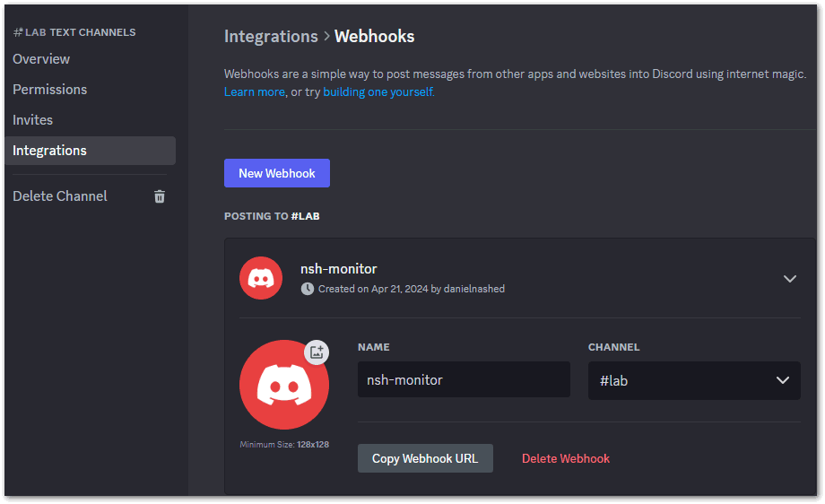Image resolution: width=825 pixels, height=504 pixels.
Task: Click the Webhooks breadcrumb title
Action: click(x=375, y=36)
